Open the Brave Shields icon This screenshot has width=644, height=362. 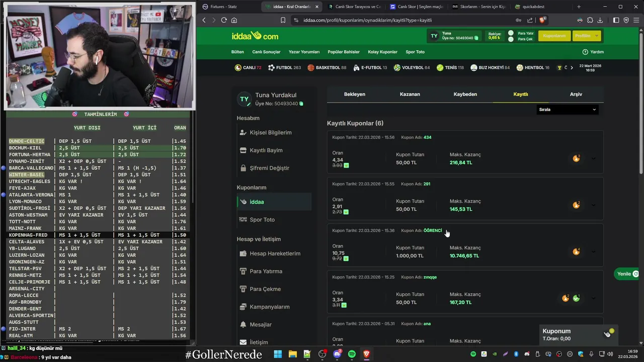pos(542,20)
